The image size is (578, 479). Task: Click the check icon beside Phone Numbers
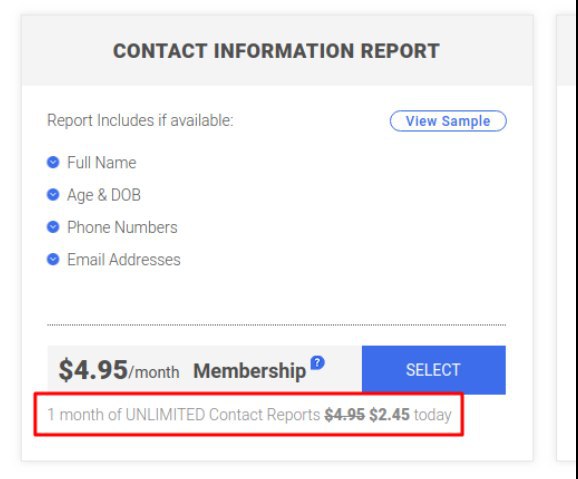click(53, 227)
